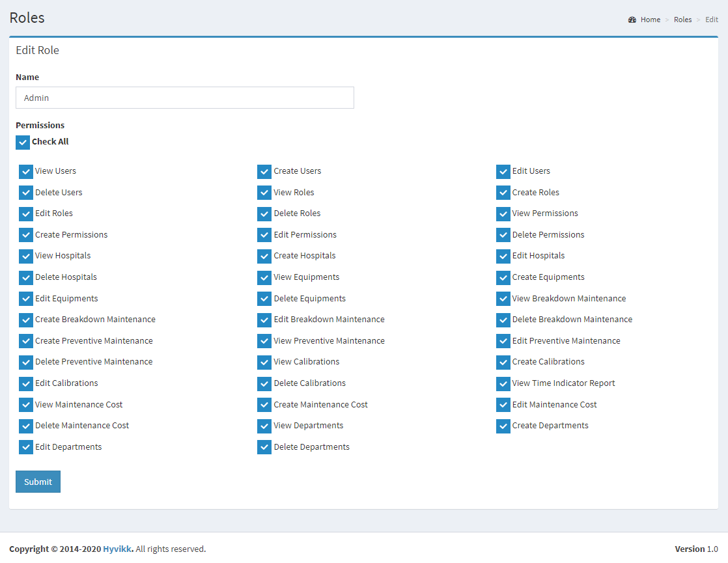The width and height of the screenshot is (728, 563).
Task: Uncheck Create Users permission
Action: coord(264,172)
